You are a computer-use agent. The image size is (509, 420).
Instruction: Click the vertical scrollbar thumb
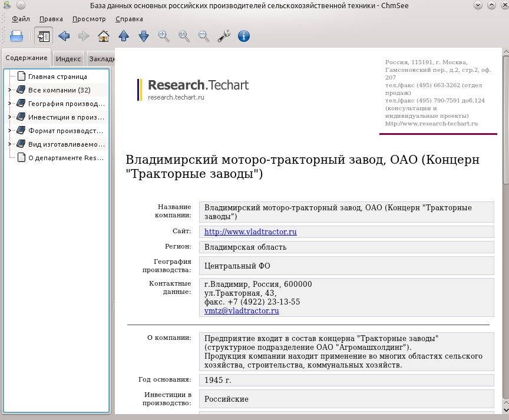(x=505, y=120)
